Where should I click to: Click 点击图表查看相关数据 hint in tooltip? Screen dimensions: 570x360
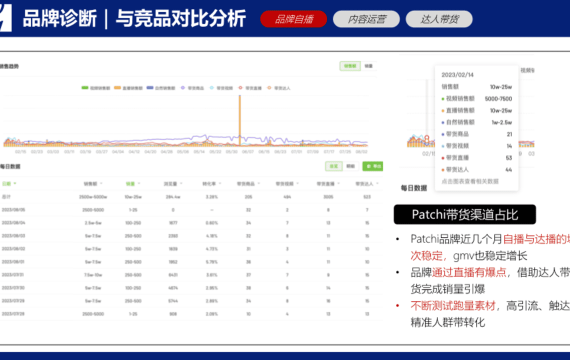(x=470, y=181)
